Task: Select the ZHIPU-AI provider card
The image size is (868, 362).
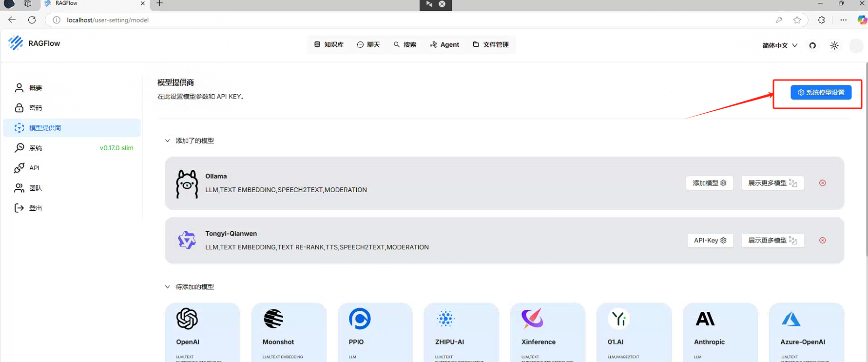Action: pyautogui.click(x=461, y=332)
